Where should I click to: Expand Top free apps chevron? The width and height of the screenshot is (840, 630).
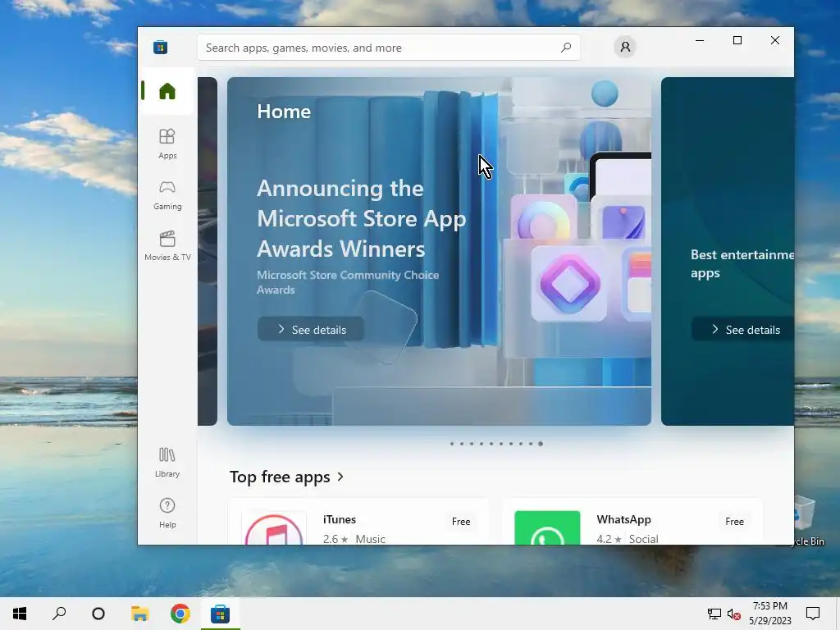[340, 477]
